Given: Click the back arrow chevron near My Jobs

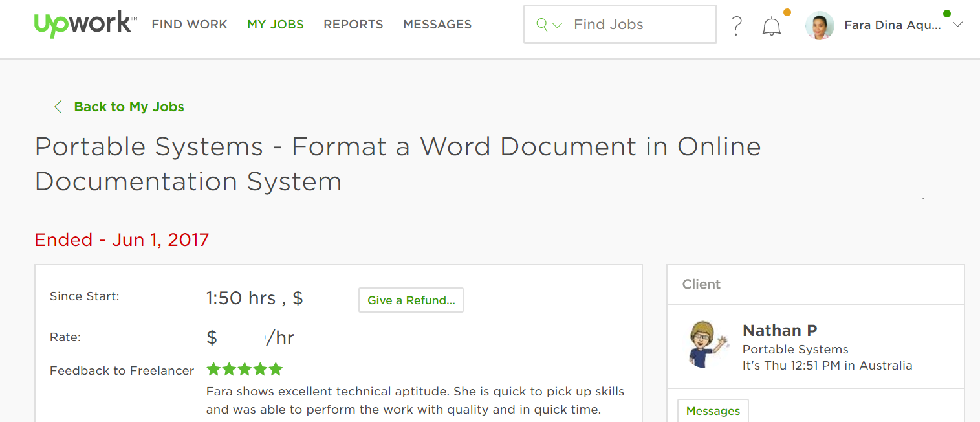Looking at the screenshot, I should pyautogui.click(x=58, y=106).
